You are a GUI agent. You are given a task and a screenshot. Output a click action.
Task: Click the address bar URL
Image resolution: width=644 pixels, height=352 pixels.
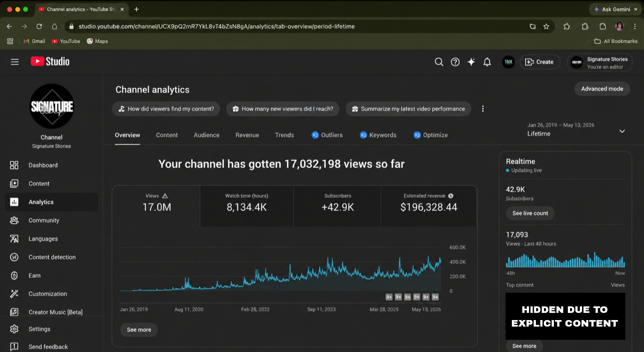coord(217,26)
